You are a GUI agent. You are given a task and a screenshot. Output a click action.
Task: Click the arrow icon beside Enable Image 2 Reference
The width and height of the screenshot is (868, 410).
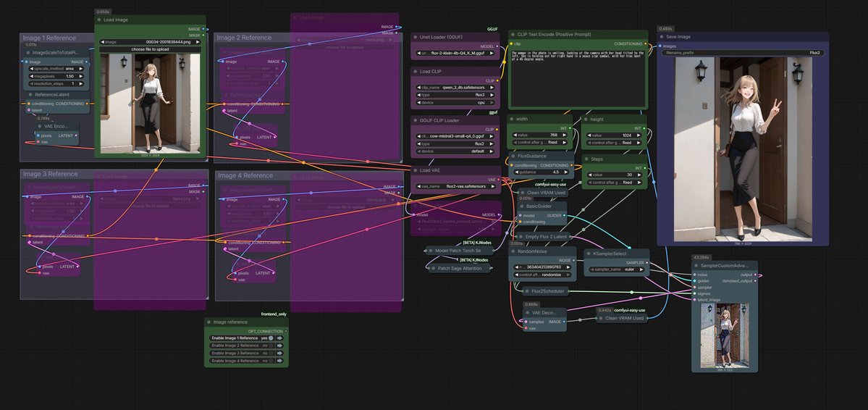click(x=279, y=346)
